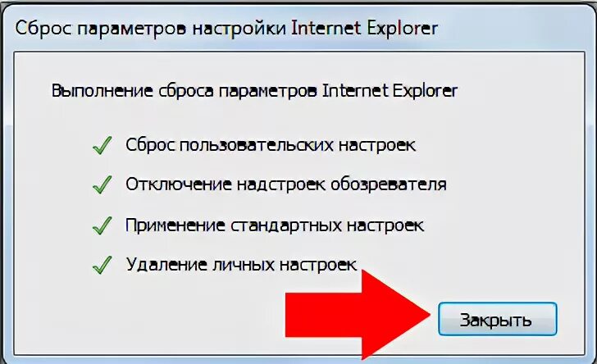Click the word сброса in the heading
Viewport: 597px width, 364px height.
[186, 91]
